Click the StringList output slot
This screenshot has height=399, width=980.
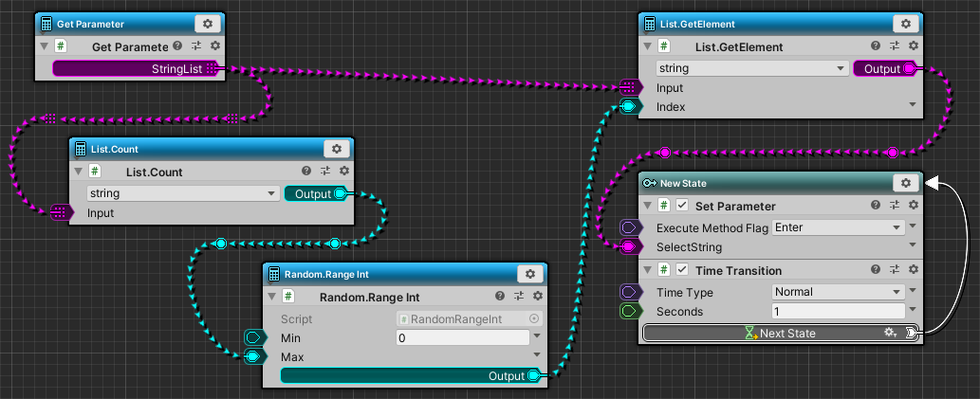[x=213, y=68]
